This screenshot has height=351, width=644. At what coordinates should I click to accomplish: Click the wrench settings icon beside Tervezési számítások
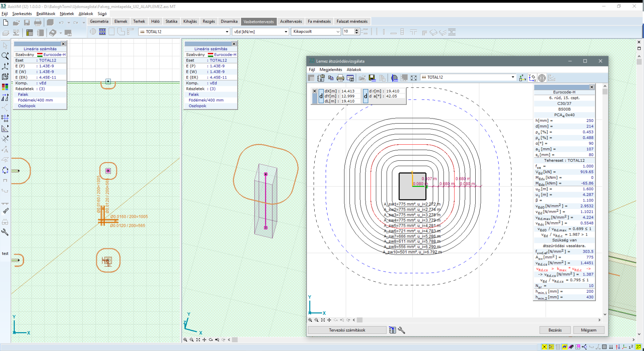click(401, 330)
